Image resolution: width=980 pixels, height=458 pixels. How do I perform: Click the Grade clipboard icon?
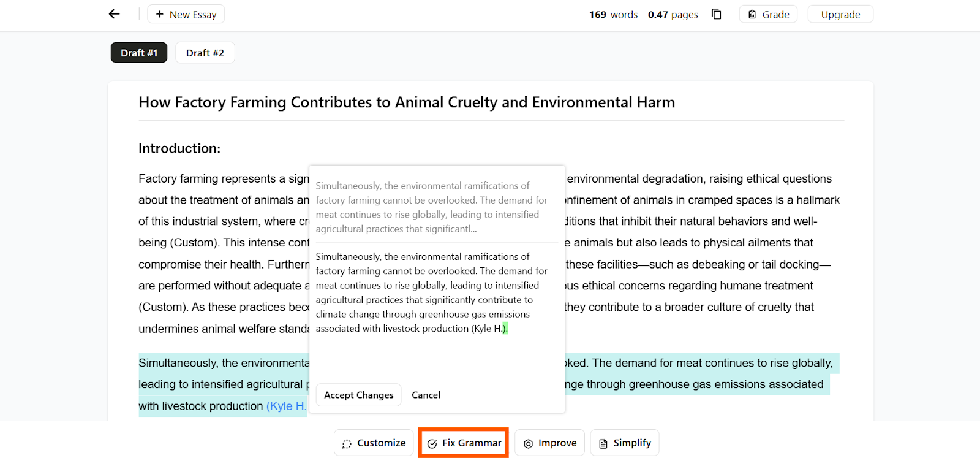[752, 14]
